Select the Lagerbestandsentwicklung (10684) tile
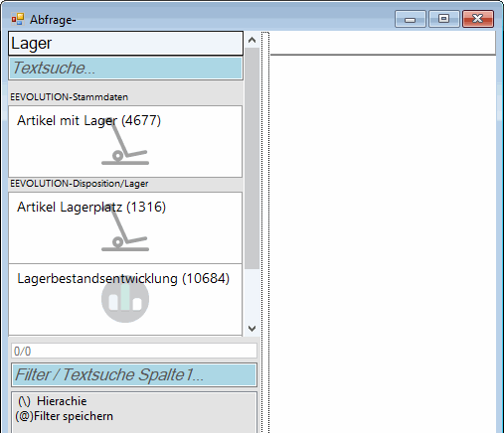Viewport: 504px width, 433px height. tap(125, 300)
